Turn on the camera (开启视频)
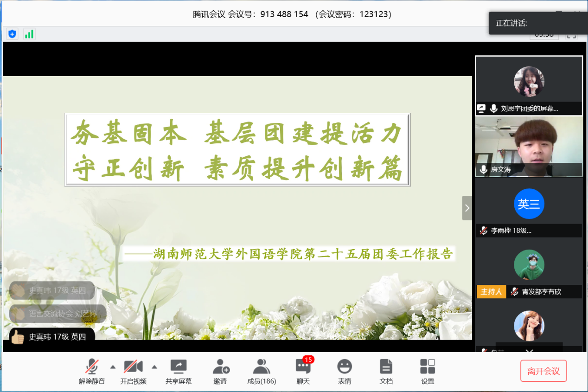This screenshot has width=588, height=392. (x=133, y=372)
